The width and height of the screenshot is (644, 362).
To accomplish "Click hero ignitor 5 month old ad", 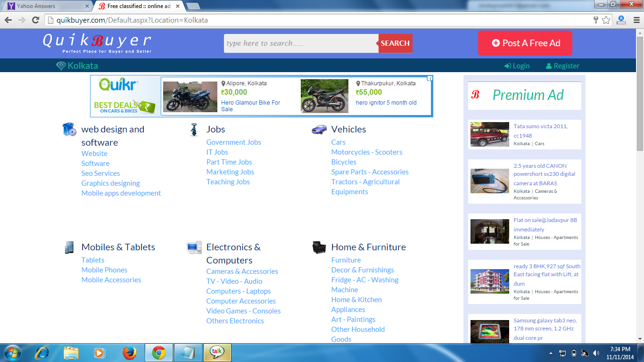I will 386,102.
